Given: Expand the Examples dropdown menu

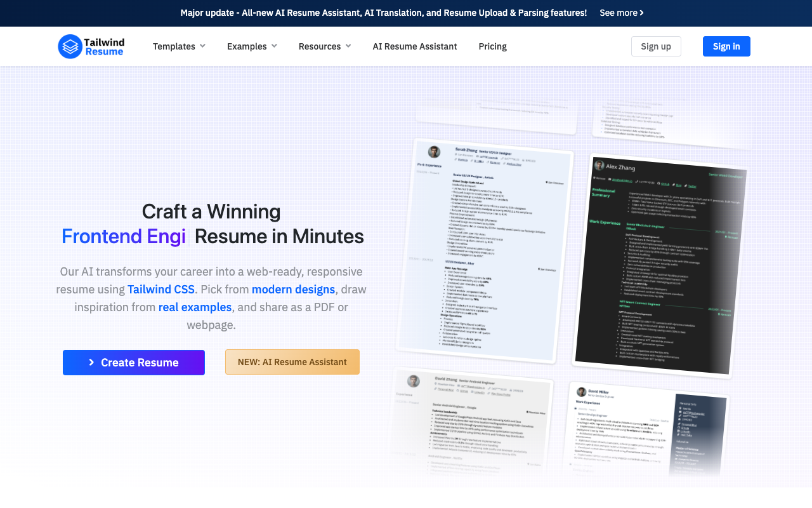Looking at the screenshot, I should point(252,46).
